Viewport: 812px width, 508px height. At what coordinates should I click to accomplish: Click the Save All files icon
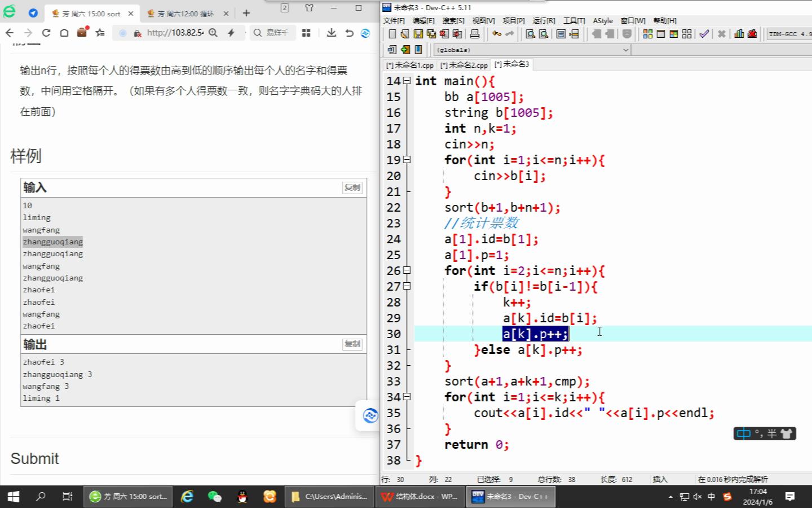[x=431, y=34]
